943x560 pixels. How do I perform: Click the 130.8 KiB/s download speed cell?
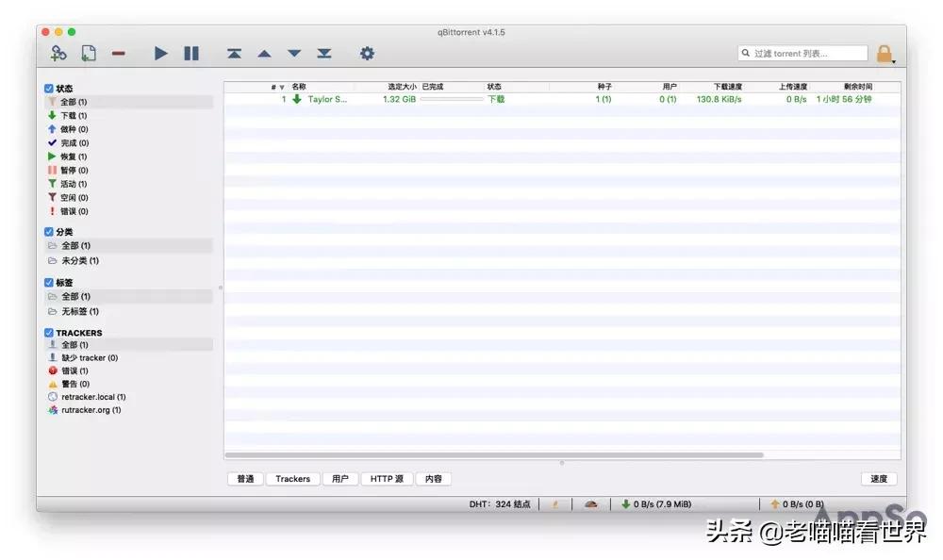coord(719,99)
